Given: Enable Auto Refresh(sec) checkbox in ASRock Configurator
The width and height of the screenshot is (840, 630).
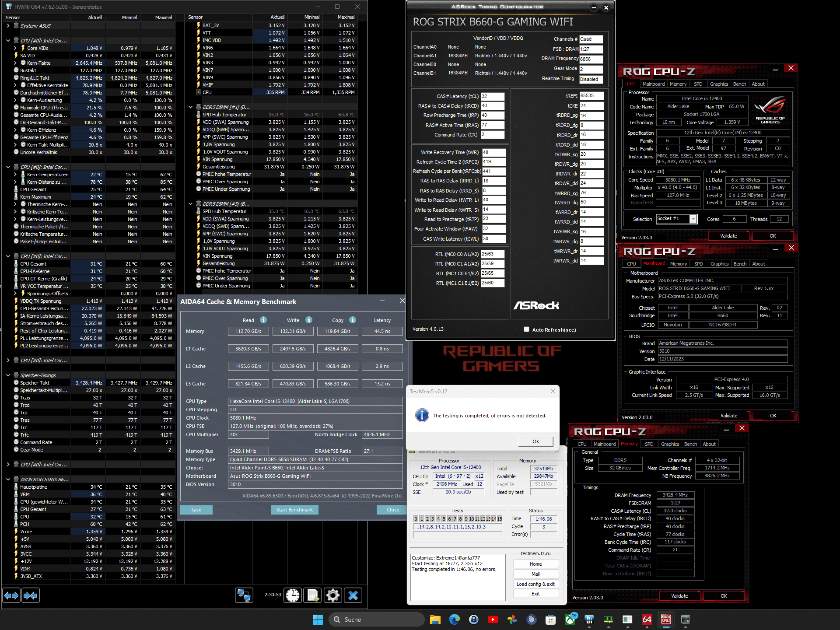Looking at the screenshot, I should [526, 329].
